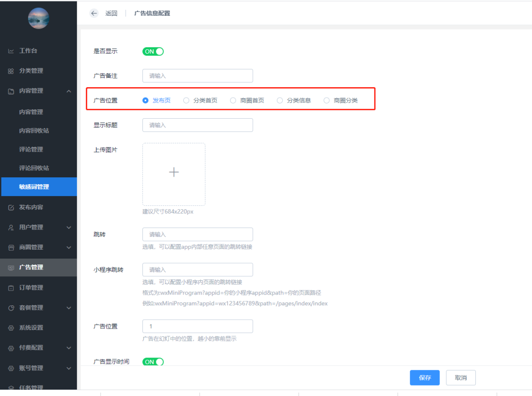The width and height of the screenshot is (532, 396).
Task: Click the 保存 save button
Action: 424,377
